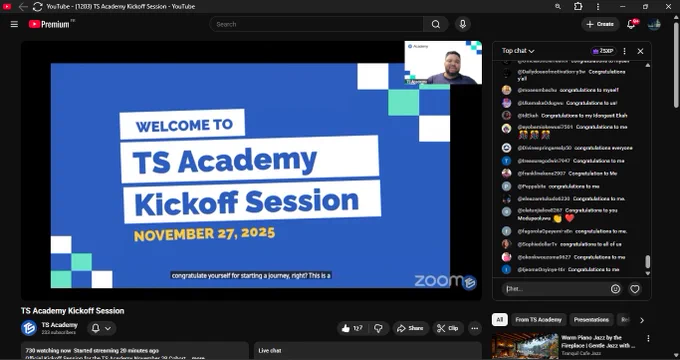Click the '233 subscribers' count text

pos(59,332)
